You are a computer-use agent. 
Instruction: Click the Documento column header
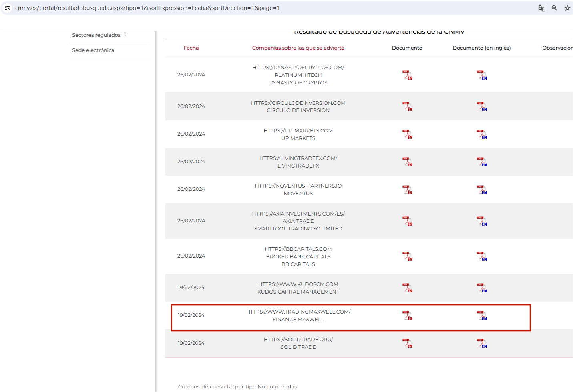pos(407,48)
